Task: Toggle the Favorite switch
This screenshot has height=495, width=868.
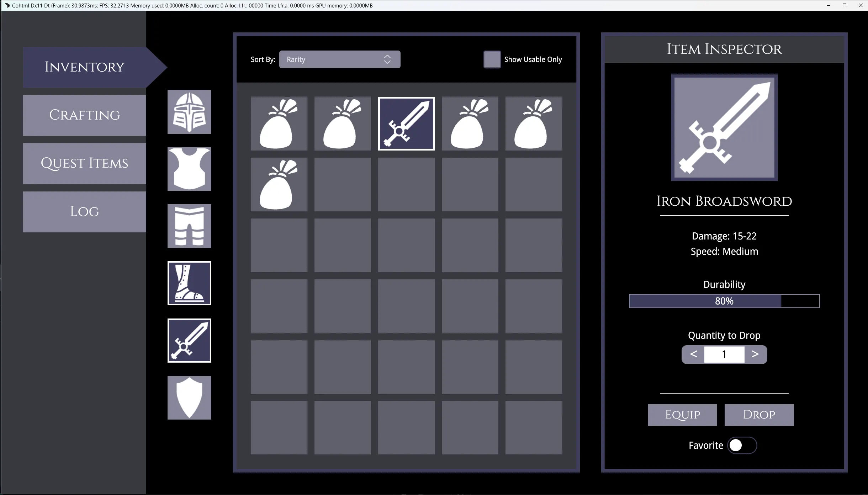Action: 742,445
